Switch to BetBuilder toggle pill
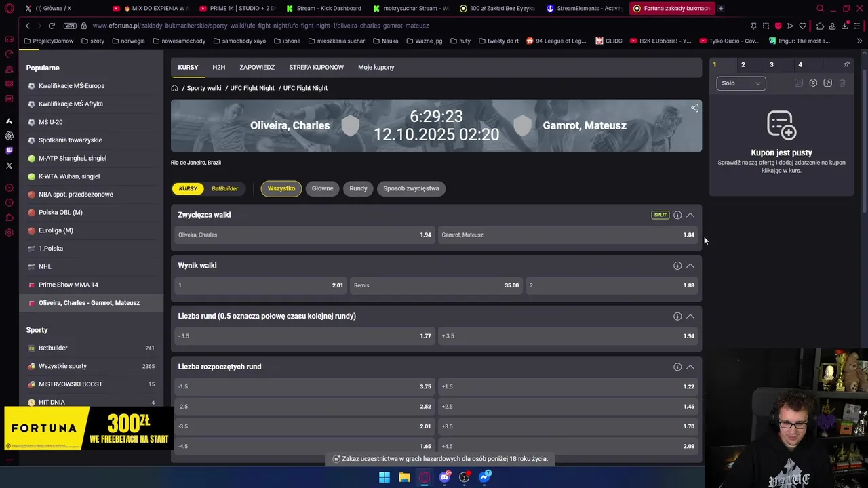868x488 pixels. 224,188
